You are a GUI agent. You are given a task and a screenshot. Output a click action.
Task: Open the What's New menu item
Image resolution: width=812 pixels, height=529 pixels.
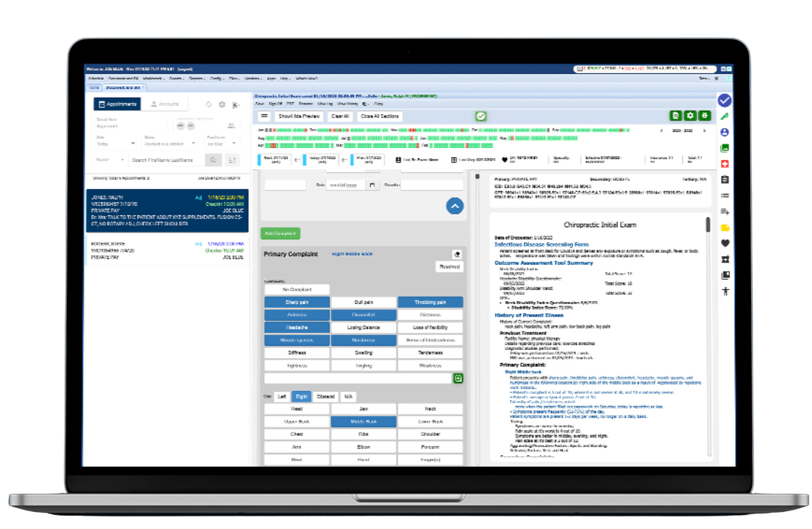coord(306,79)
